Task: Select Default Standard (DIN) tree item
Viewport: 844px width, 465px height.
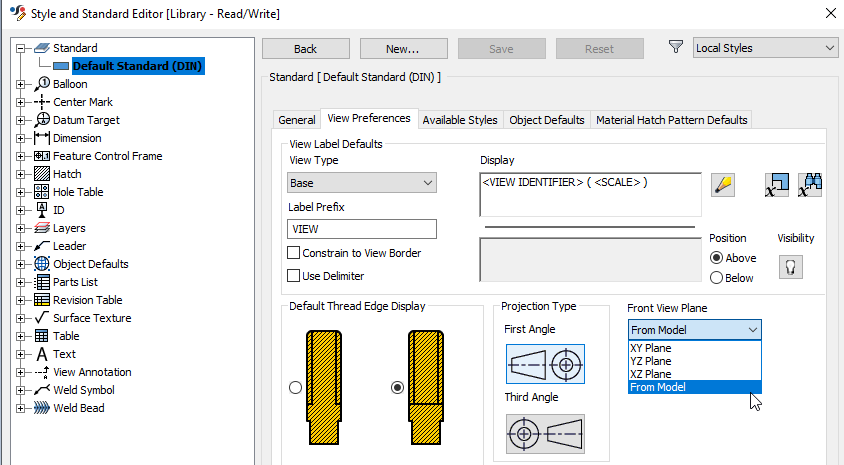Action: pos(137,66)
